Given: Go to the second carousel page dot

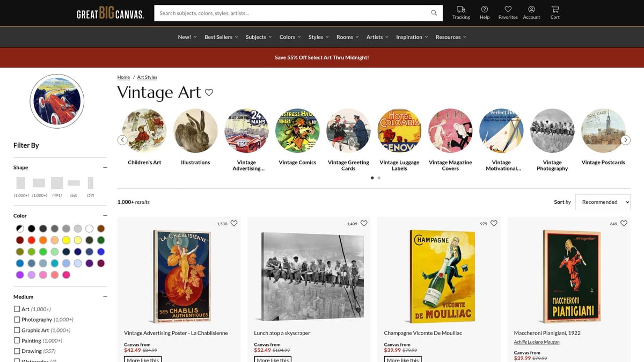Looking at the screenshot, I should 379,178.
